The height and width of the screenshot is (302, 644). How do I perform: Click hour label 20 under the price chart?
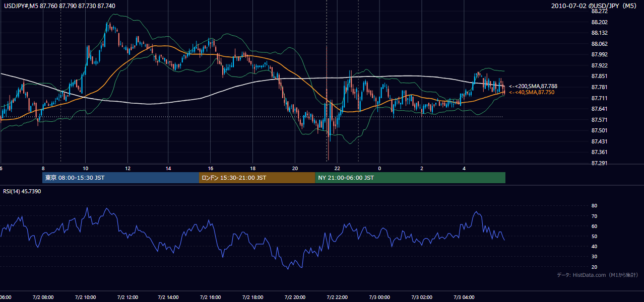pyautogui.click(x=295, y=168)
